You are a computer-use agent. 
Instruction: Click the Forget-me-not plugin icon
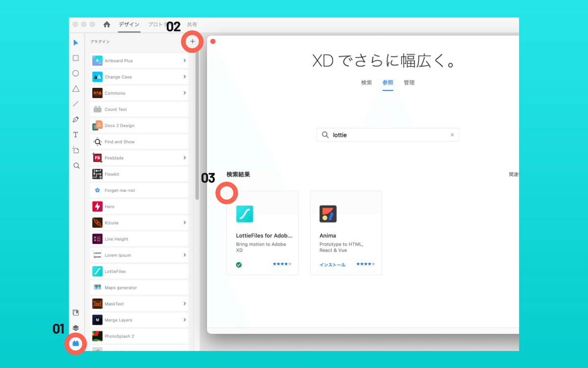(97, 190)
